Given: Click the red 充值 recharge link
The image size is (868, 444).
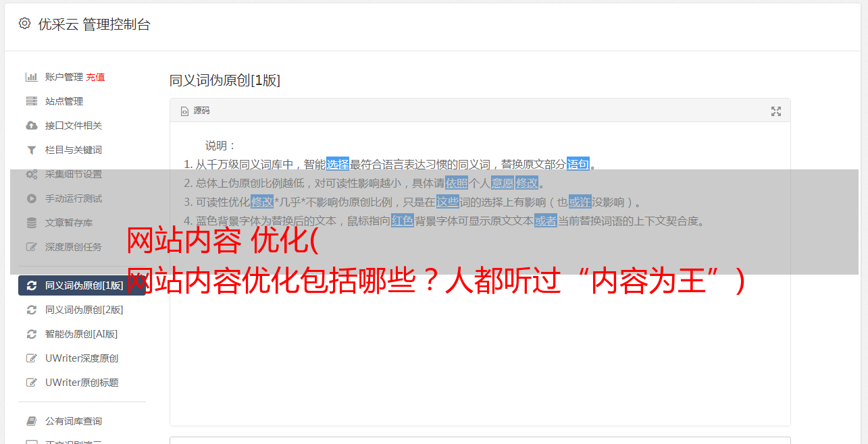Looking at the screenshot, I should tap(95, 77).
